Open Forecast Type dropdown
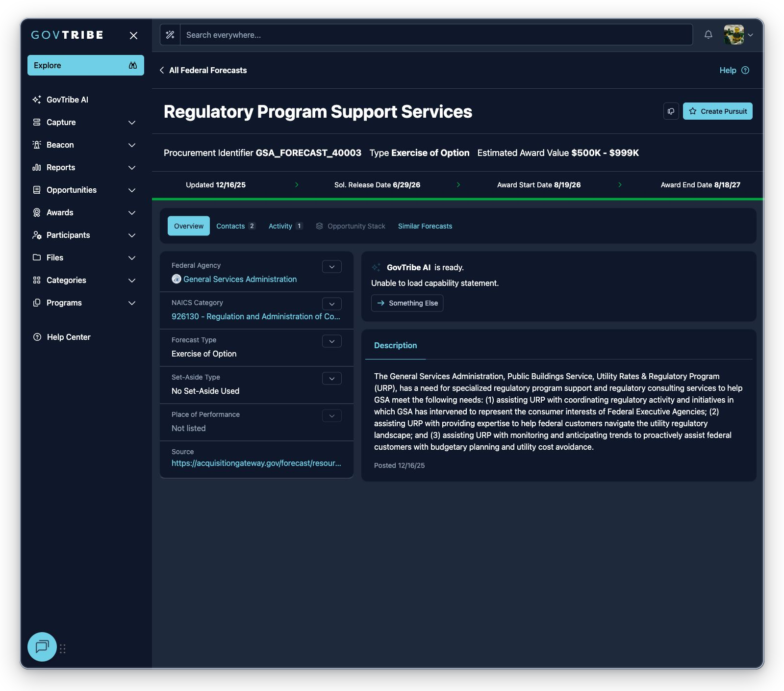Viewport: 784px width, 691px height. click(x=332, y=341)
